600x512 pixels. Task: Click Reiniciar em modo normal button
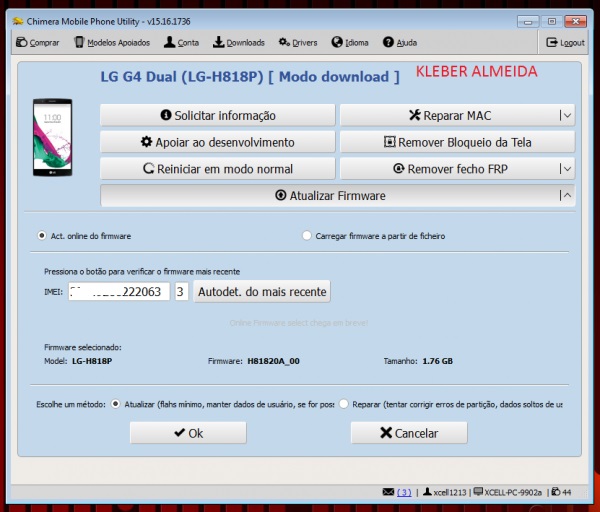pos(217,169)
